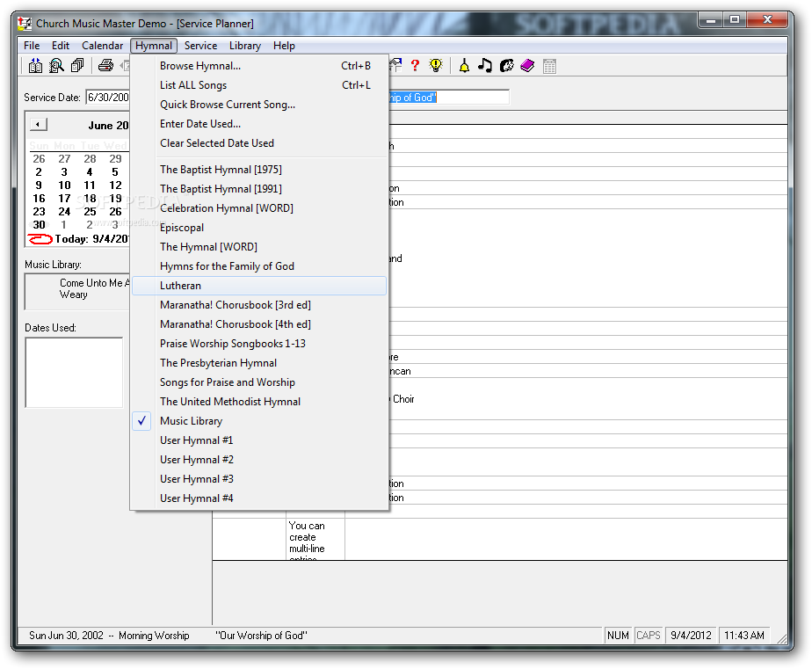812x669 pixels.
Task: Click the magnifier search toolbar icon
Action: click(56, 66)
